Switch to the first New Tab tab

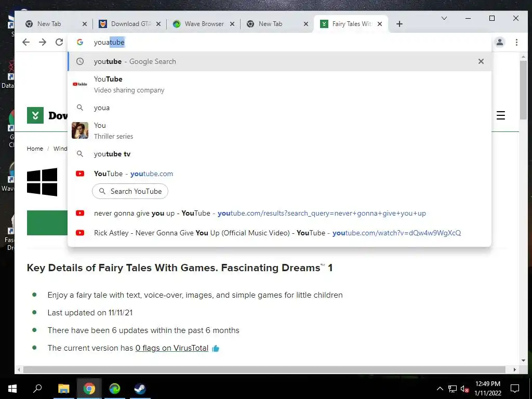click(x=49, y=24)
